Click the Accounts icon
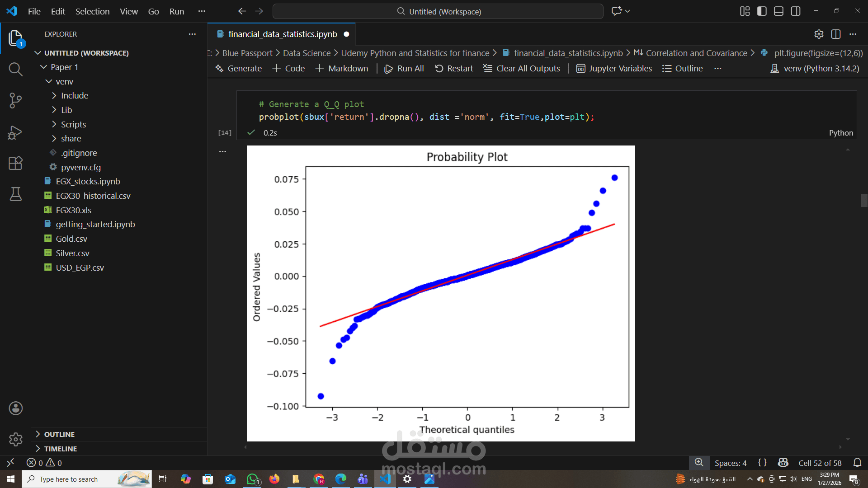 click(15, 408)
